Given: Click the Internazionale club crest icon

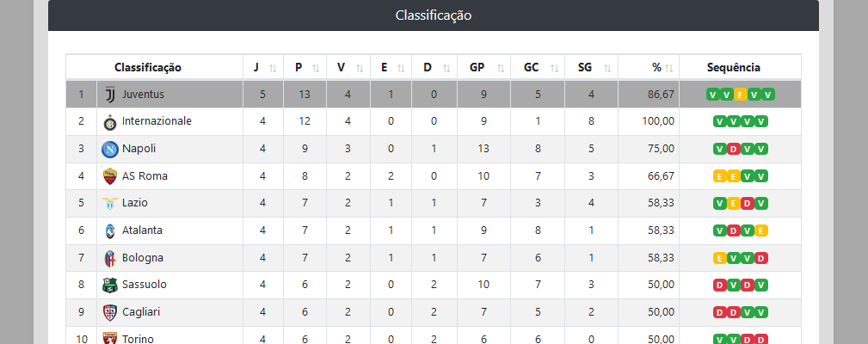Looking at the screenshot, I should (109, 122).
